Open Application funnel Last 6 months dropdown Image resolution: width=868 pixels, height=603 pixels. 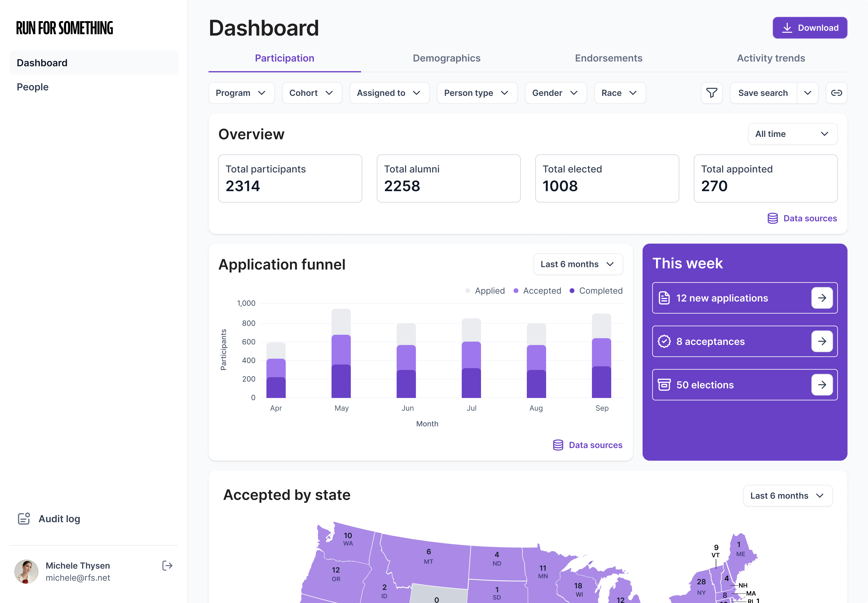578,265
